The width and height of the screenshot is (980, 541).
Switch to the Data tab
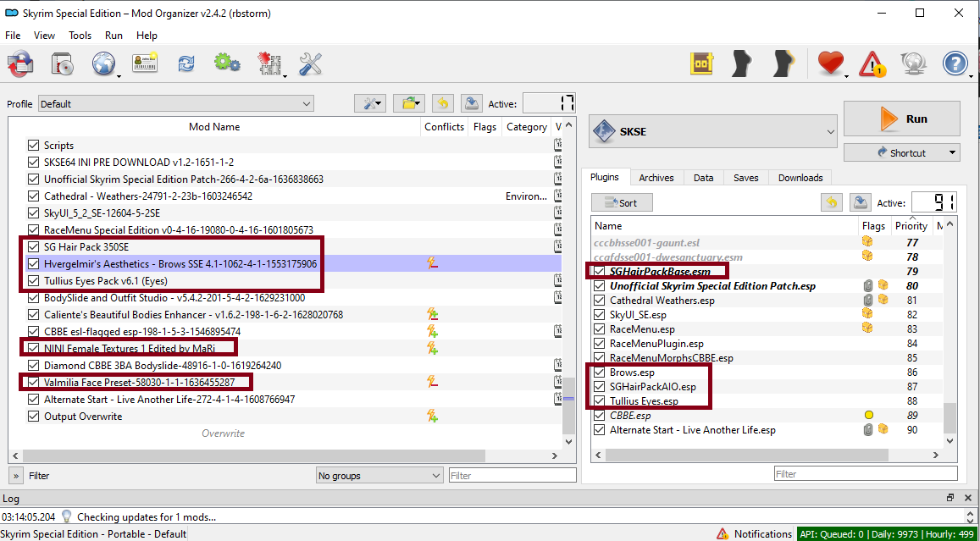tap(703, 178)
